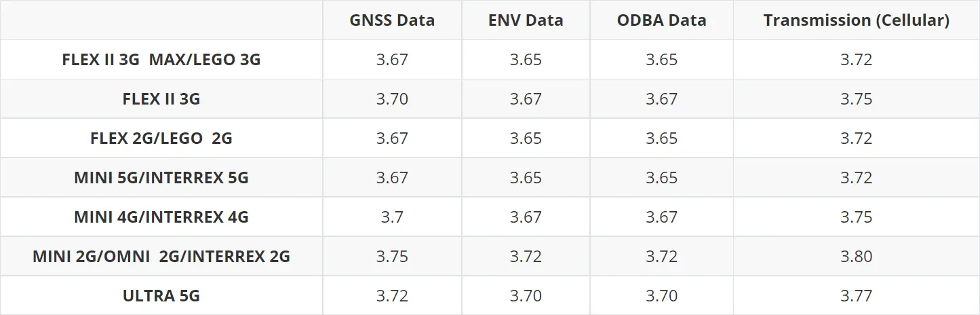The width and height of the screenshot is (980, 315).
Task: Click Transmission value for FLEX 2G/LEGO 2G
Action: pos(856,138)
